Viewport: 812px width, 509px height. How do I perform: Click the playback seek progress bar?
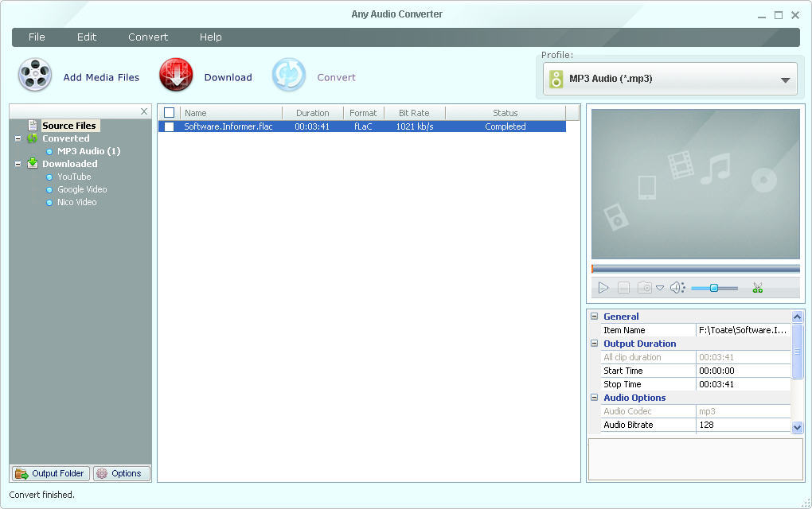click(x=696, y=269)
